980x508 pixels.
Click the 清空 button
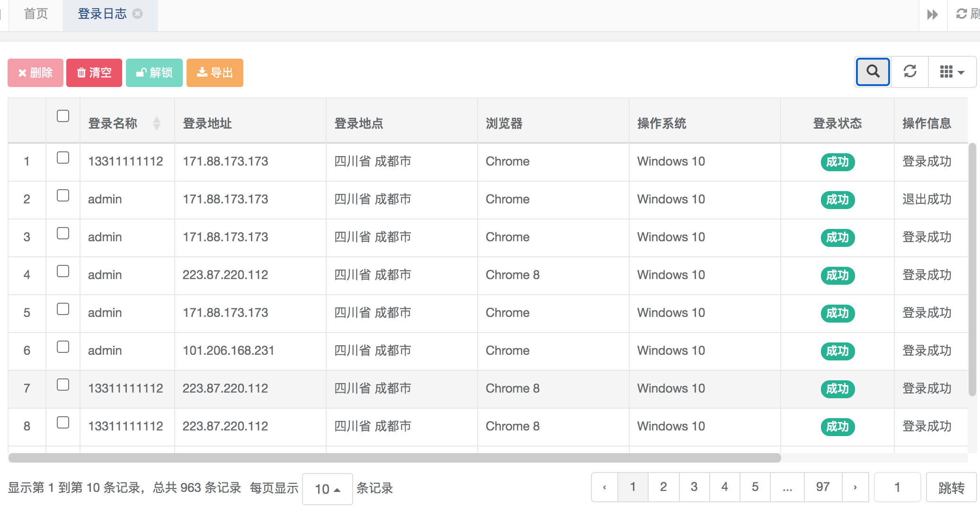click(94, 73)
